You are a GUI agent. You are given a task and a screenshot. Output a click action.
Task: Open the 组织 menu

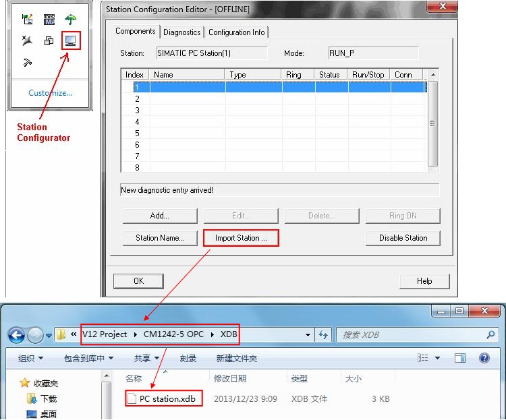(30, 359)
